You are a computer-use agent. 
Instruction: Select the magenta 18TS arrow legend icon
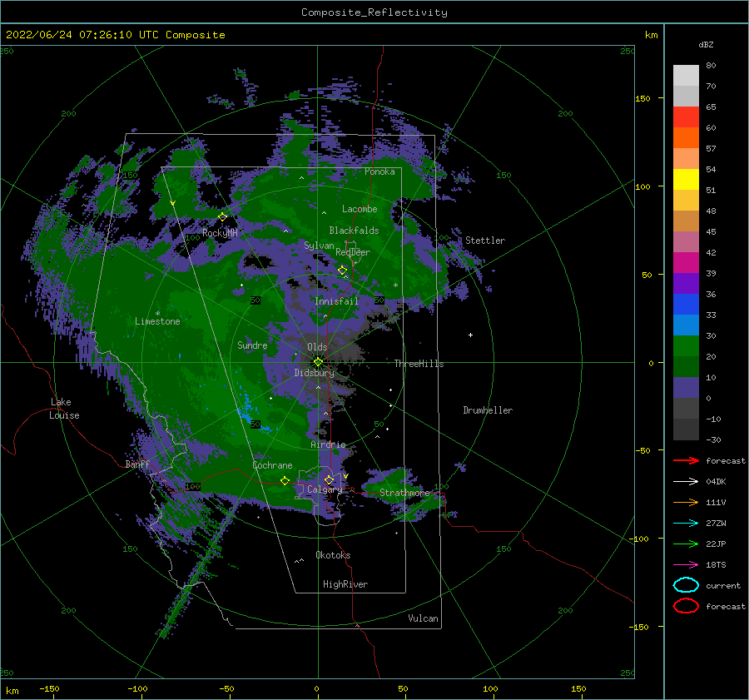pos(686,565)
